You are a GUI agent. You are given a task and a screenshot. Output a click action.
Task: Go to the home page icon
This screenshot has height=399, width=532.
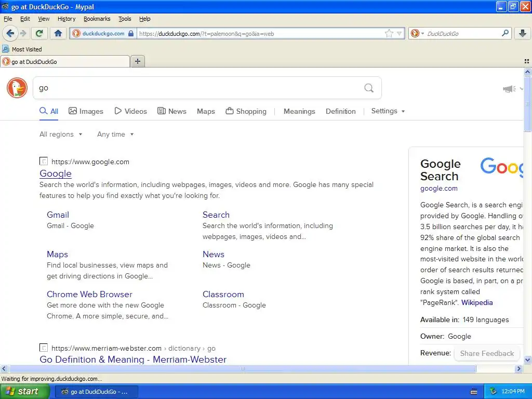pyautogui.click(x=58, y=33)
